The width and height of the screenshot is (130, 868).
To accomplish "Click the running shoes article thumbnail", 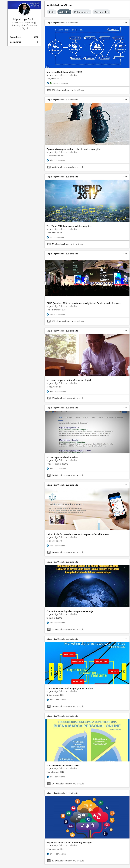I will coord(87,124).
